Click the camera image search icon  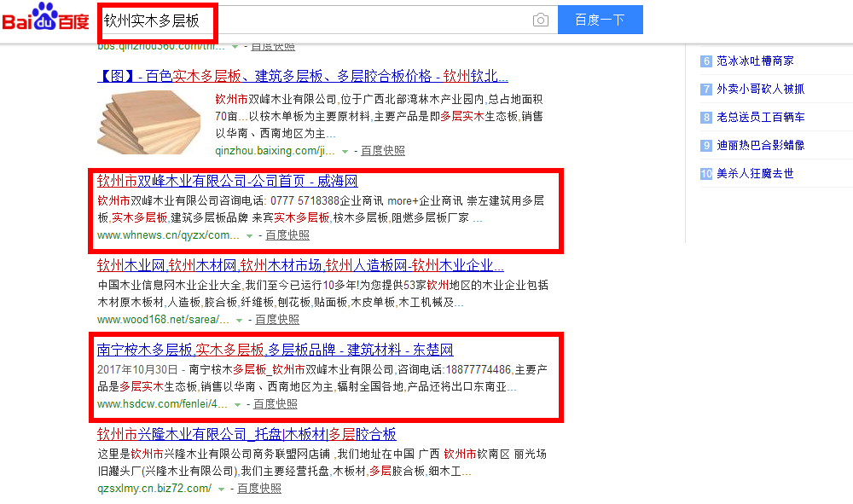540,20
